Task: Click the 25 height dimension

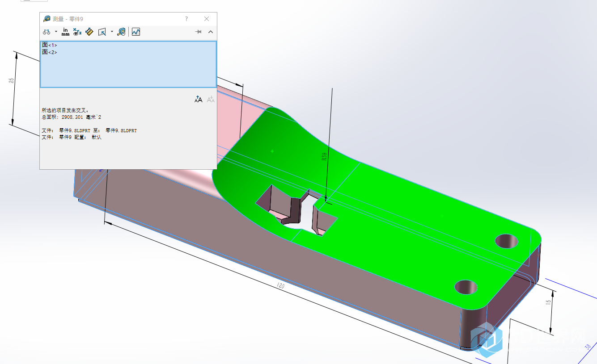Action: (x=12, y=80)
